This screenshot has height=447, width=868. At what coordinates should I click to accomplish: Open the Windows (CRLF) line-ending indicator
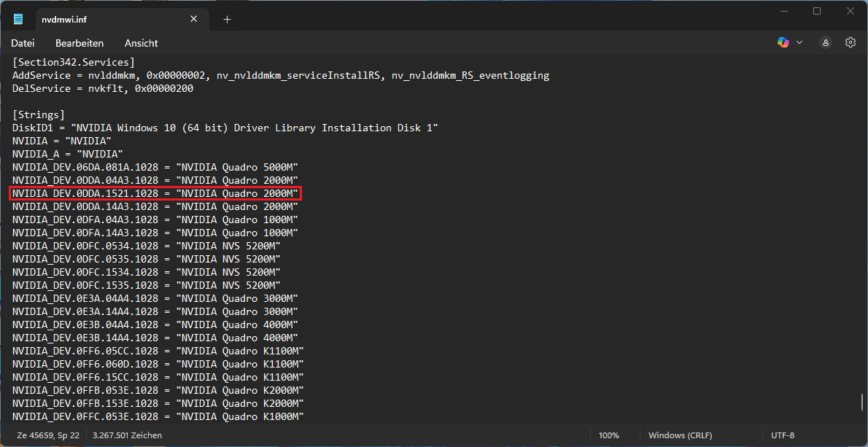(680, 435)
